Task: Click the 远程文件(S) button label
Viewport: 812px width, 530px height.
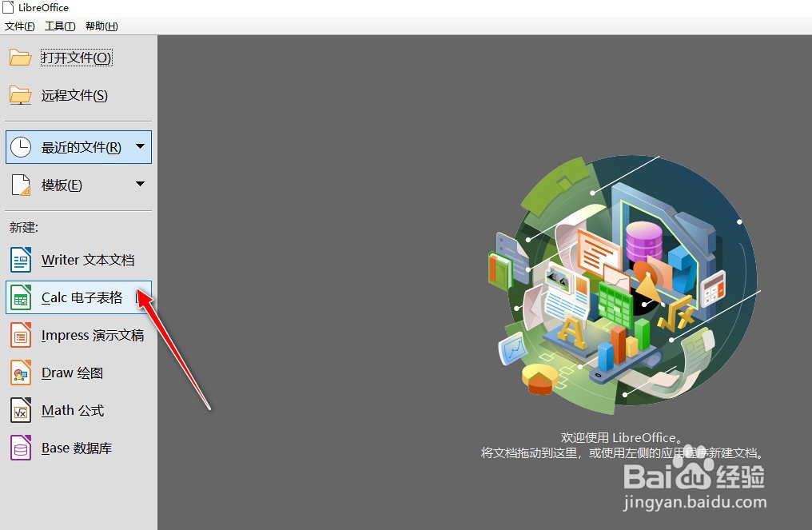Action: click(74, 95)
